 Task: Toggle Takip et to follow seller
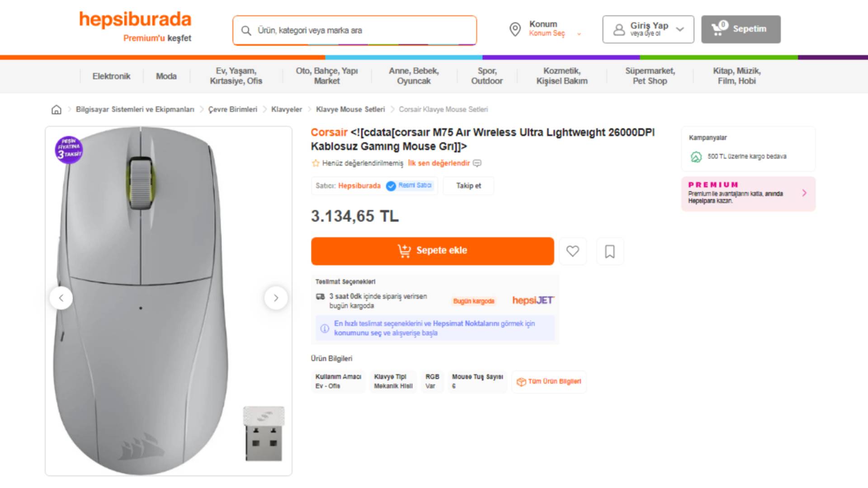(468, 186)
